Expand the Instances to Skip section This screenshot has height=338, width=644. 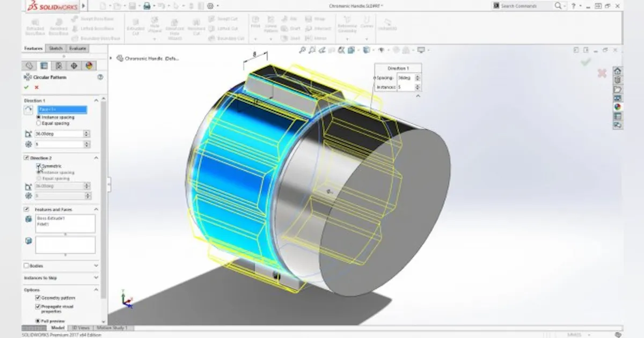pos(97,278)
